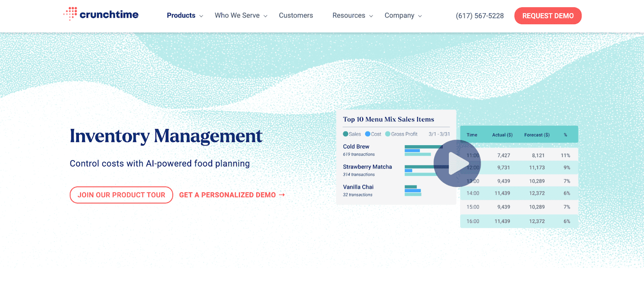
Task: Click the Request Demo button
Action: (548, 16)
